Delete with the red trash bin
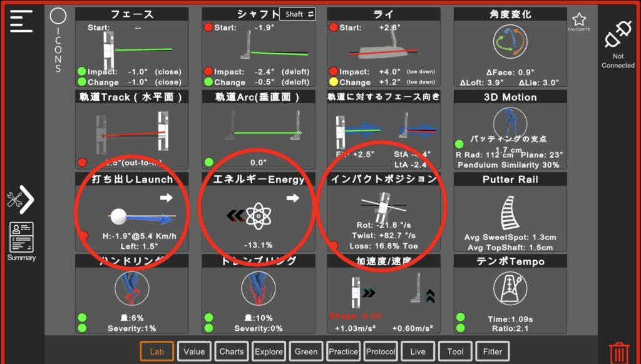Viewport: 641px width, 364px height. pyautogui.click(x=619, y=352)
